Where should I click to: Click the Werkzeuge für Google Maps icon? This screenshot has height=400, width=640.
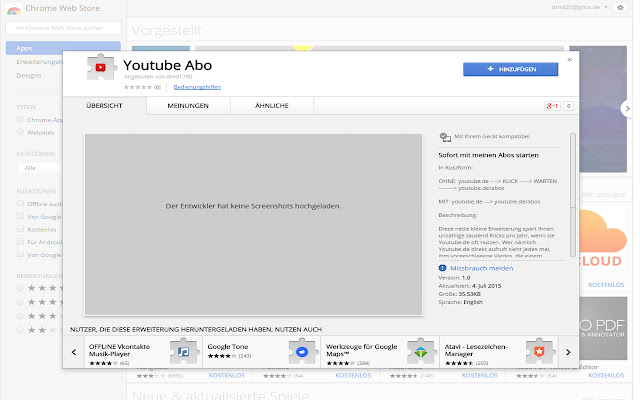click(x=420, y=351)
